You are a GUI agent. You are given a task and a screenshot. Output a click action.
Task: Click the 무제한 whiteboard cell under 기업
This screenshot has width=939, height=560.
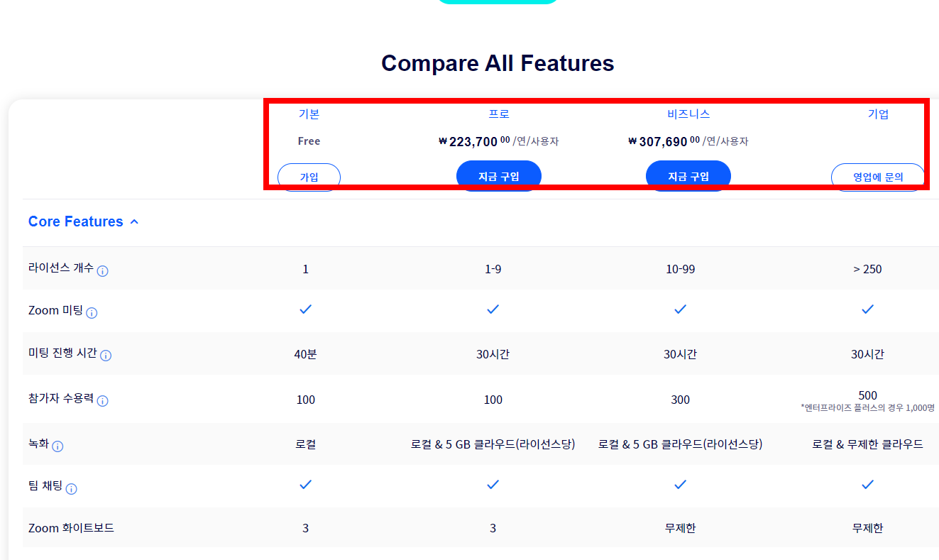[x=867, y=528]
